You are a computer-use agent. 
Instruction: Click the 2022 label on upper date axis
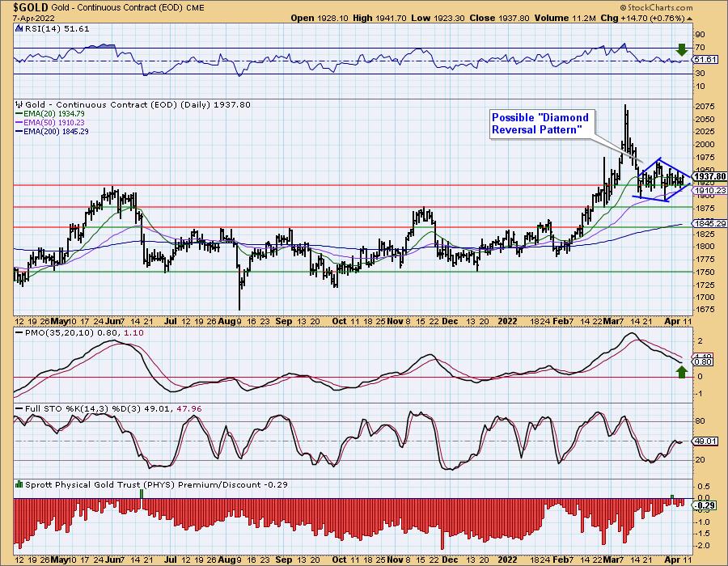click(x=507, y=321)
